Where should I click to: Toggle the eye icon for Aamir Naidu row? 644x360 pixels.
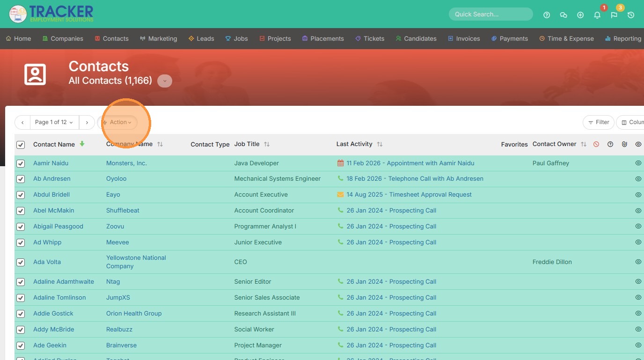pos(638,163)
